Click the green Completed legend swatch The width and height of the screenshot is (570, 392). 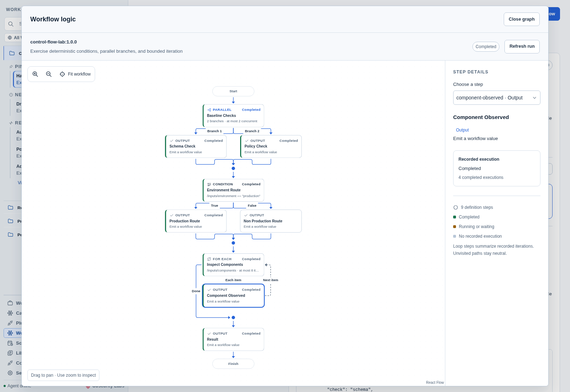pyautogui.click(x=455, y=217)
